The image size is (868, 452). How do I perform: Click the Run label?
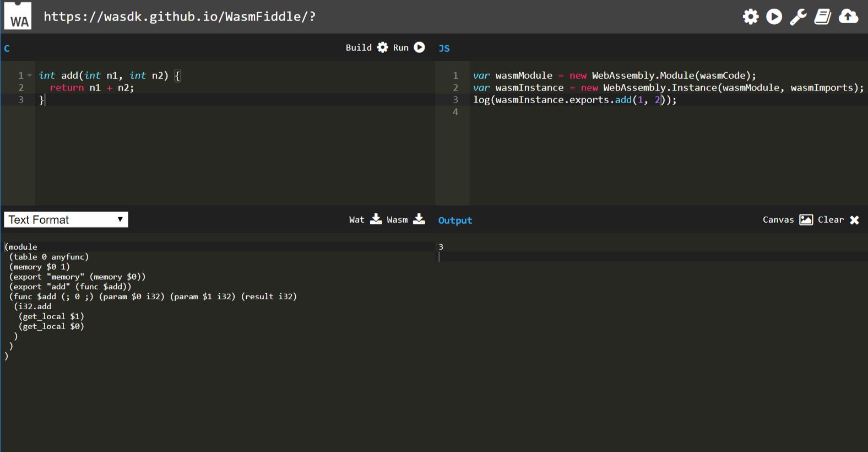[x=401, y=47]
